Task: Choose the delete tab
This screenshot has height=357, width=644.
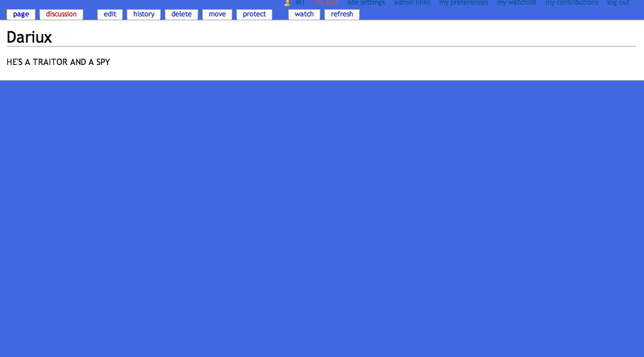Action: pyautogui.click(x=181, y=14)
